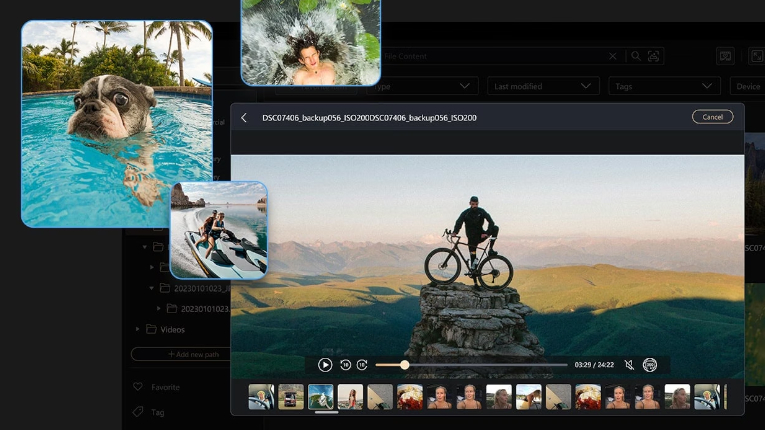Open the Favorite section

coord(167,388)
